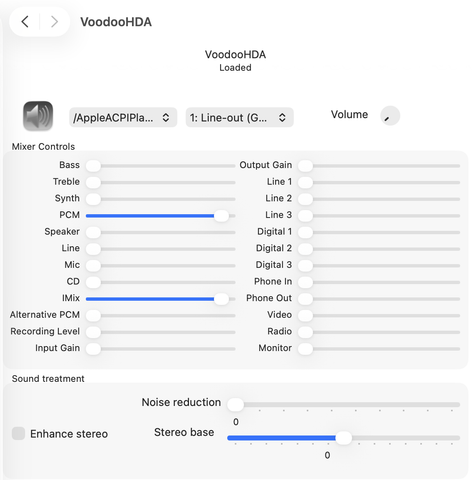The width and height of the screenshot is (472, 480).
Task: Go forward with the right chevron
Action: click(54, 22)
